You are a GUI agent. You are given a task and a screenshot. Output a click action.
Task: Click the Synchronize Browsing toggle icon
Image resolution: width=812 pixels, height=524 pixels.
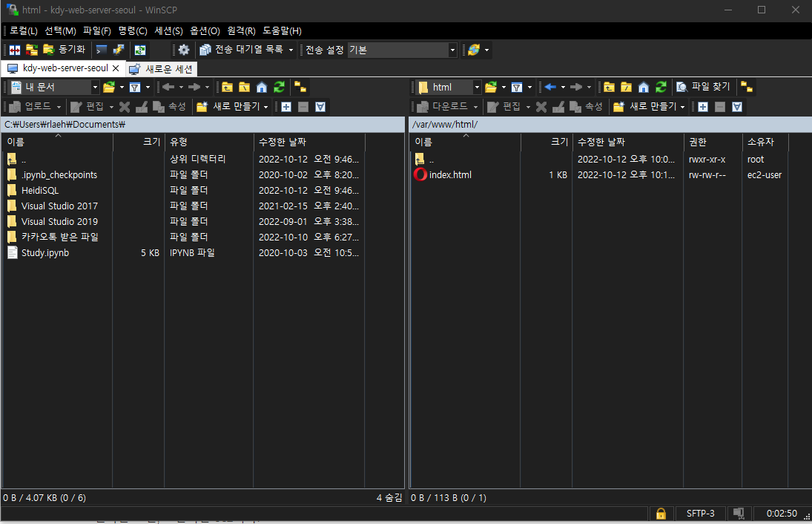[x=140, y=50]
